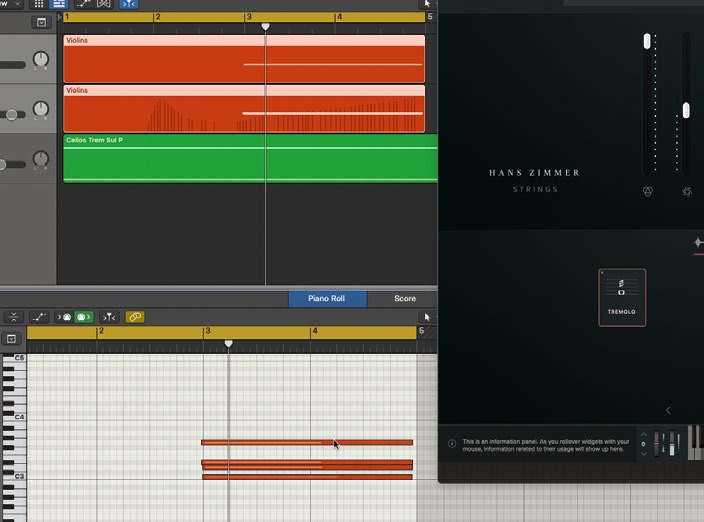Select the Cellos Trem Sul P region
The height and width of the screenshot is (522, 704).
pos(251,158)
